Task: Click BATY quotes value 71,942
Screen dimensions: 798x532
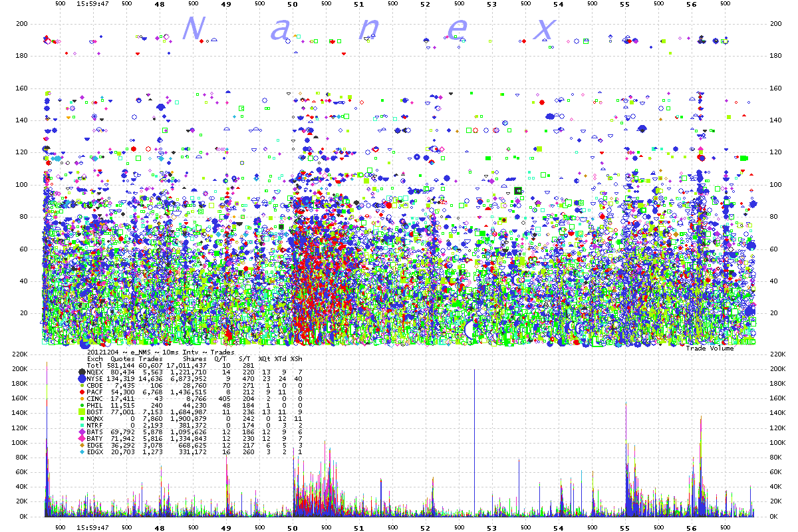Action: coord(122,438)
